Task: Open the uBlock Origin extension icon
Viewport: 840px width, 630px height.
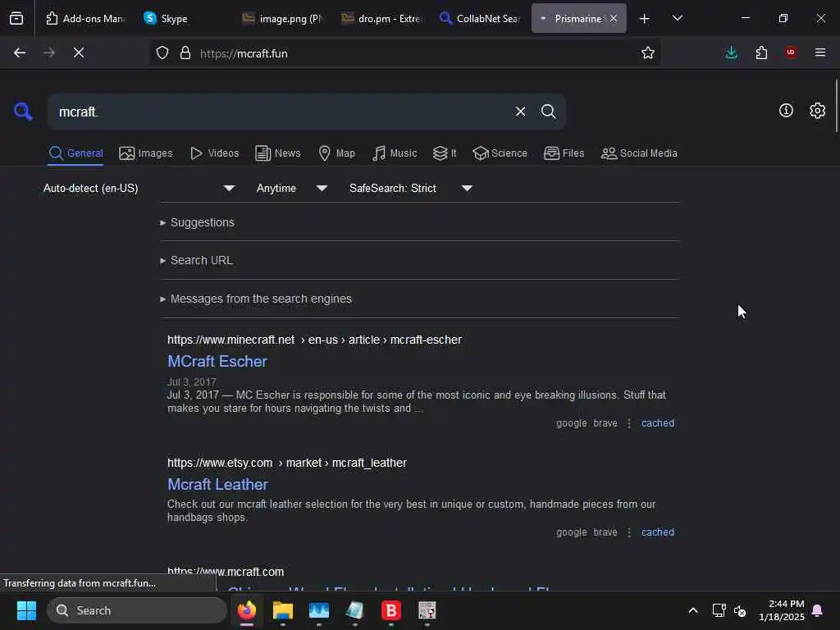Action: [x=791, y=52]
